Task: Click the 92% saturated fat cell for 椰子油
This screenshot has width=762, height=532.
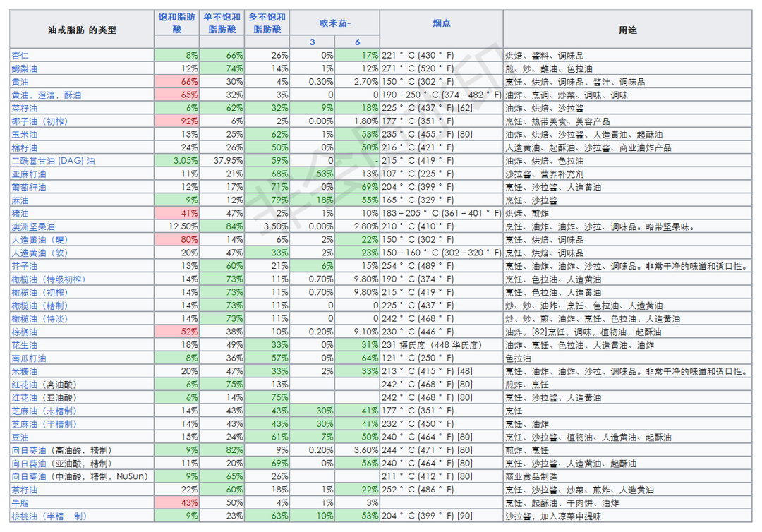Action: click(x=177, y=121)
